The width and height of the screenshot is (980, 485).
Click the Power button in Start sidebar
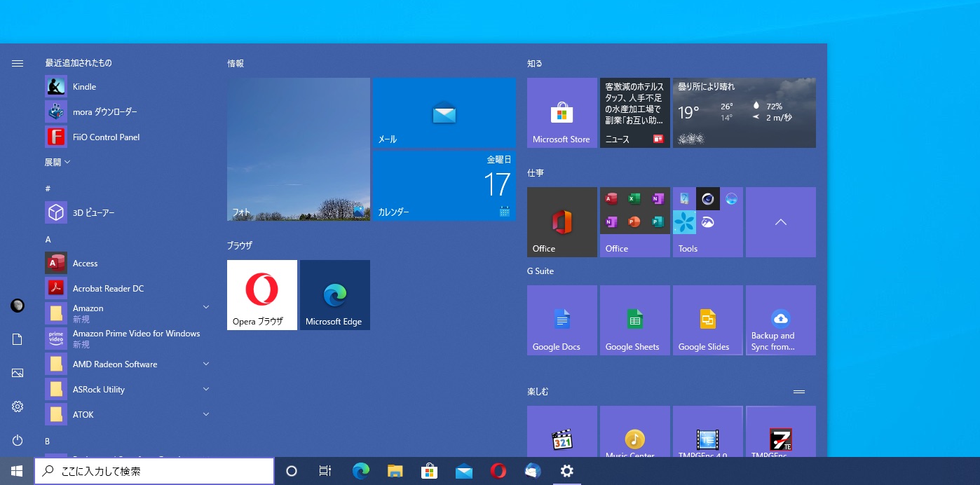(x=18, y=440)
